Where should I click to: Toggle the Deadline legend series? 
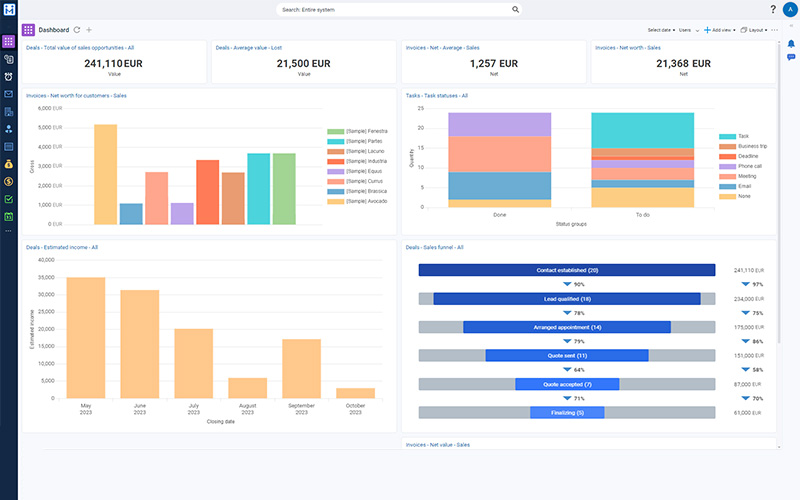click(739, 156)
